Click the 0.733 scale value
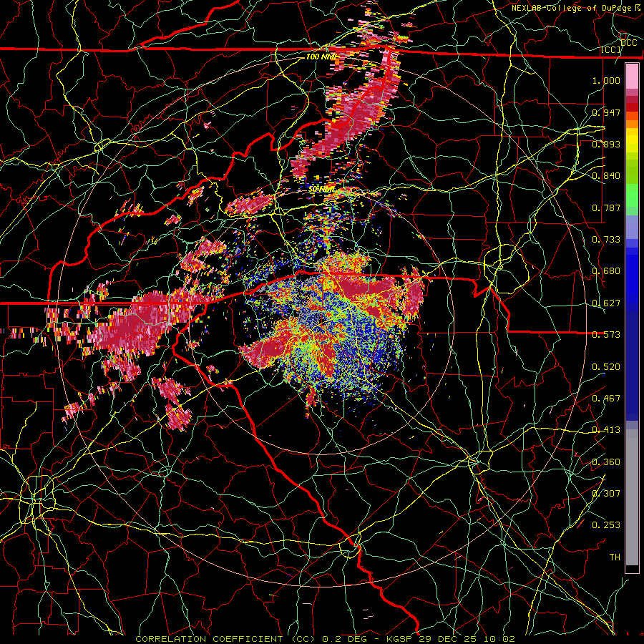This screenshot has height=644, width=644. 606,240
